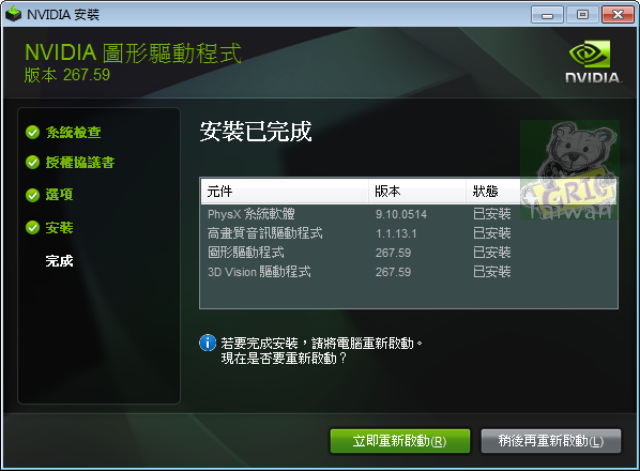Click the 狀態 column header
Screen dimensions: 640x471
[x=493, y=191]
